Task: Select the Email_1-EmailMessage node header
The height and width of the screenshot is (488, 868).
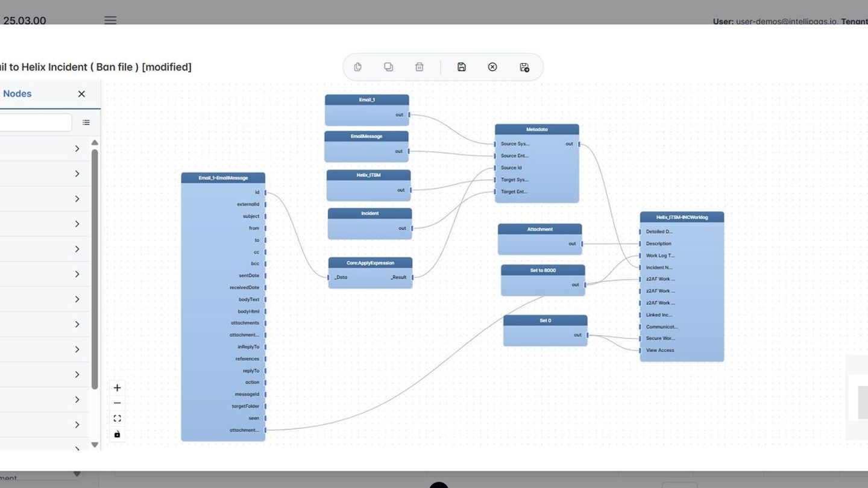Action: point(223,178)
